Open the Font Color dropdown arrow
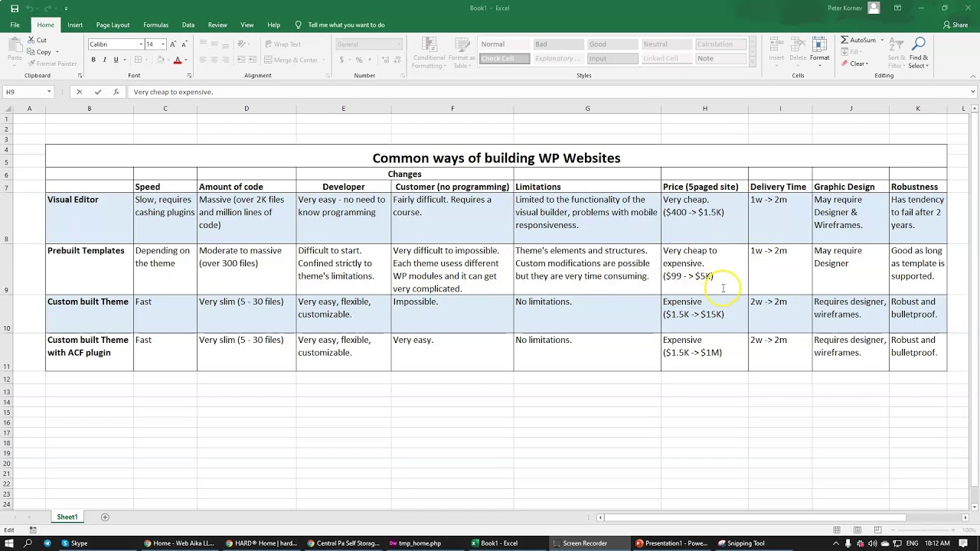 click(185, 60)
